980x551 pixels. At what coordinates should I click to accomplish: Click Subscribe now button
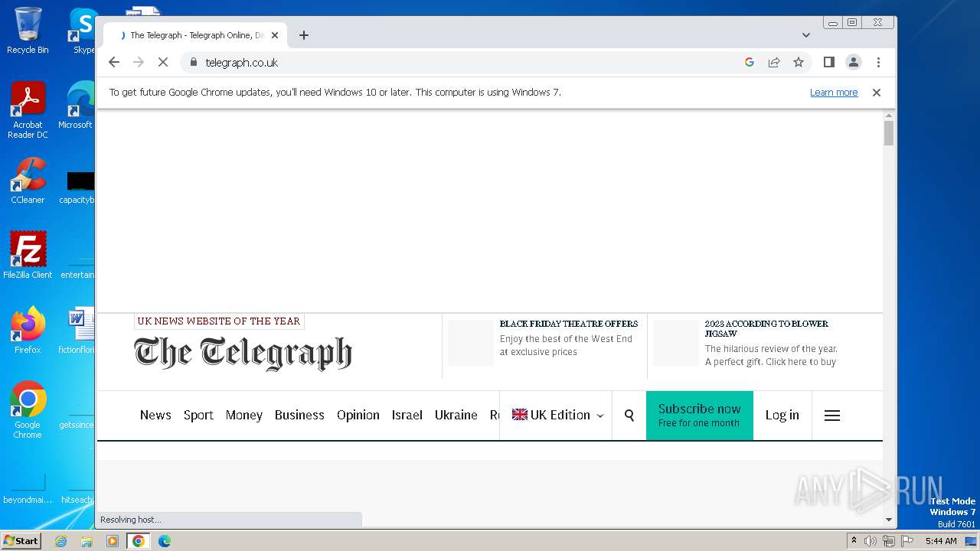coord(700,416)
